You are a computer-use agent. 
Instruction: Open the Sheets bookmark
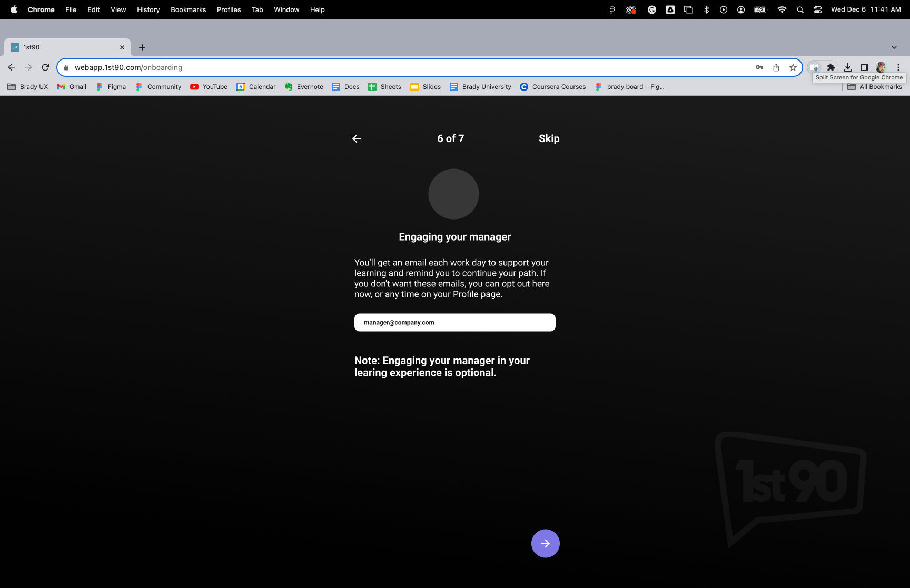coord(384,87)
